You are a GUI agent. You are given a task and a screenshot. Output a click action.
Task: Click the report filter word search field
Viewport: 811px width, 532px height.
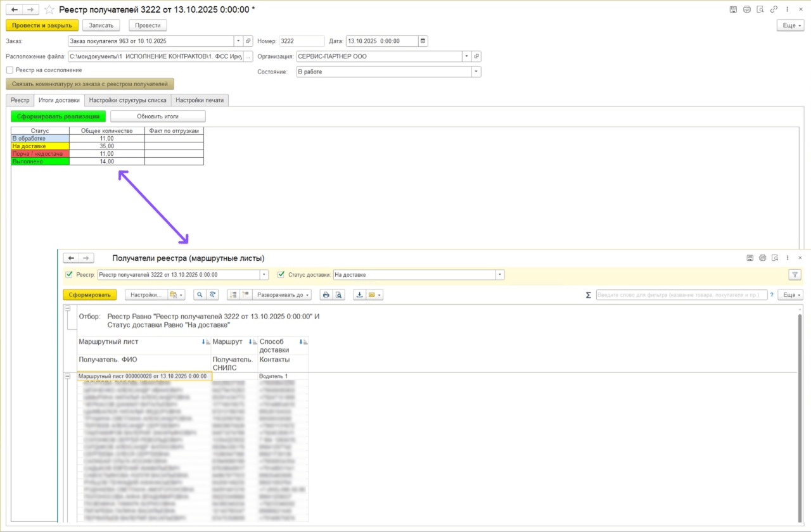coord(681,295)
